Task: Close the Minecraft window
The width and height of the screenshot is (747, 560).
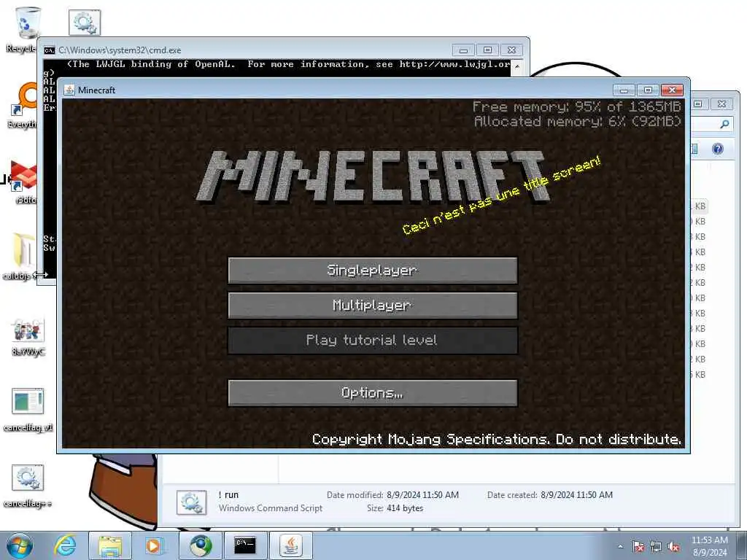Action: click(672, 90)
